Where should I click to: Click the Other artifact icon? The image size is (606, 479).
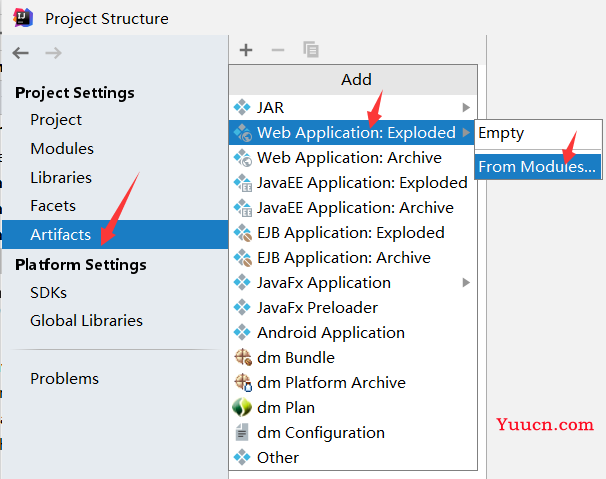click(242, 457)
